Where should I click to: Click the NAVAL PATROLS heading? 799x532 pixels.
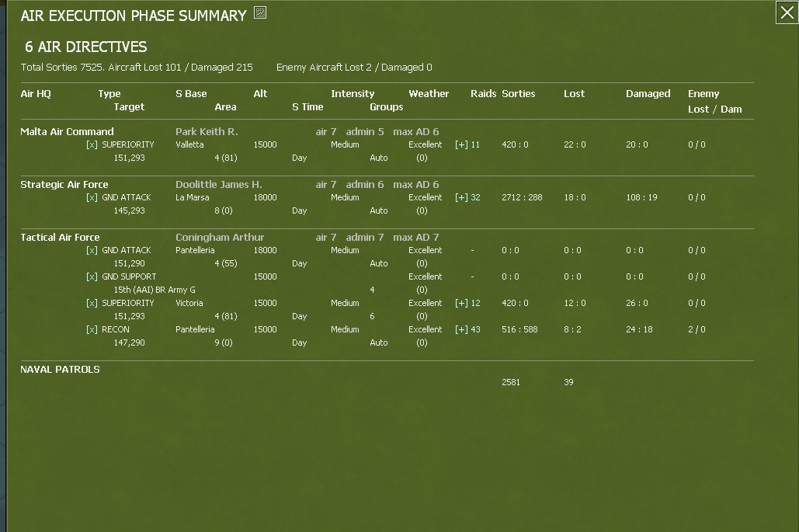point(60,370)
